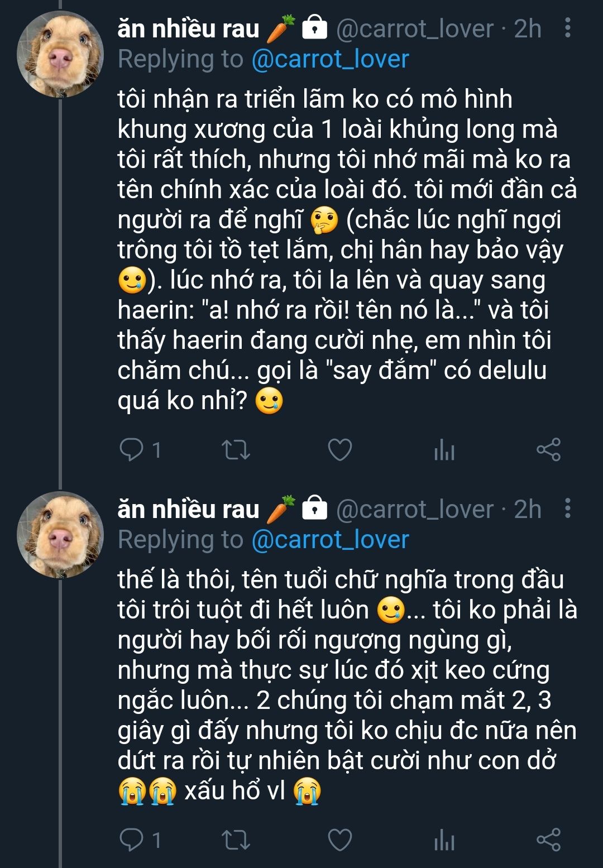This screenshot has width=603, height=868.
Task: Open display name "ăn nhiều rau" on second tweet
Action: [x=189, y=509]
